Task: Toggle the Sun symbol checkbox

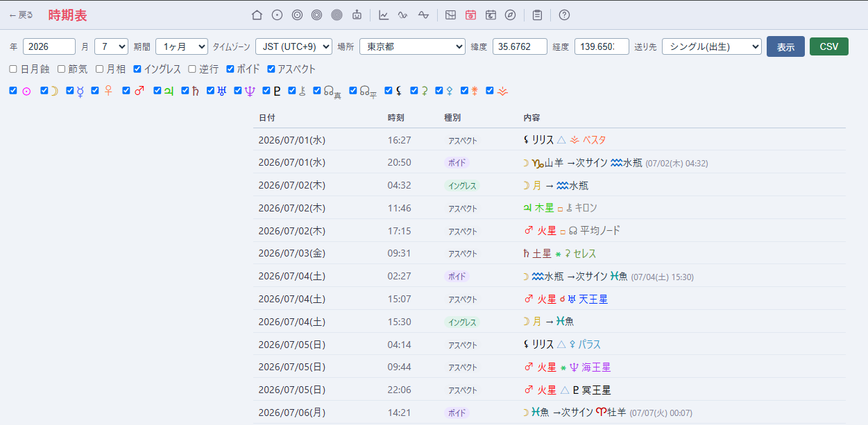Action: click(13, 90)
